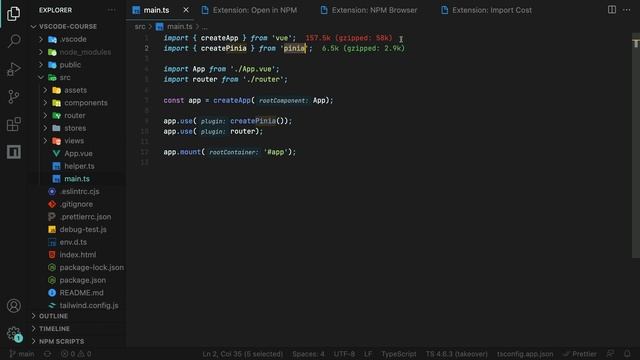640x360 pixels.
Task: Change the LF end of line sequence
Action: 368,354
